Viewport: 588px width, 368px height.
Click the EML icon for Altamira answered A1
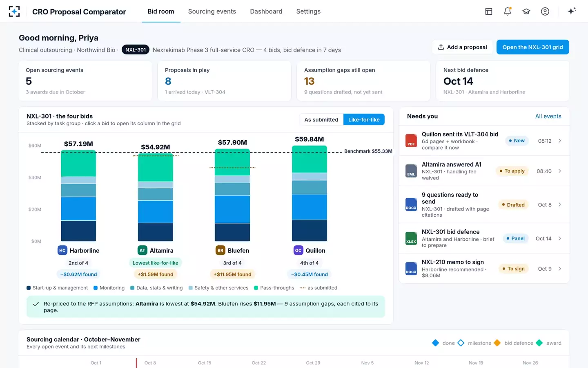tap(411, 171)
